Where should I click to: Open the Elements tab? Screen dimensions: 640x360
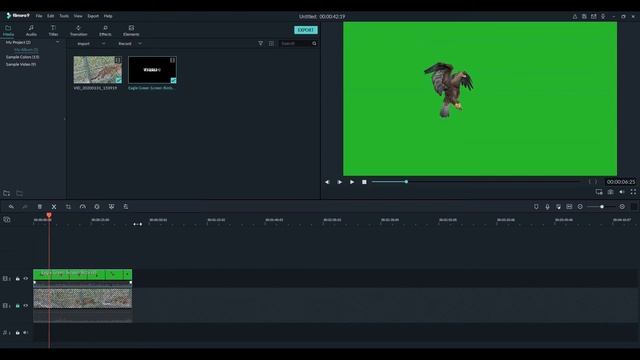[131, 31]
